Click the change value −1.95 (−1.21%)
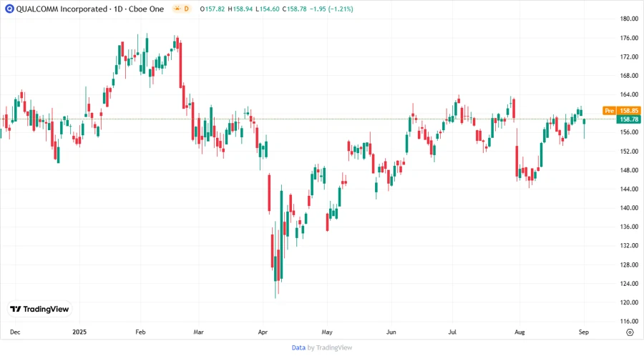This screenshot has height=356, width=644. [x=331, y=9]
